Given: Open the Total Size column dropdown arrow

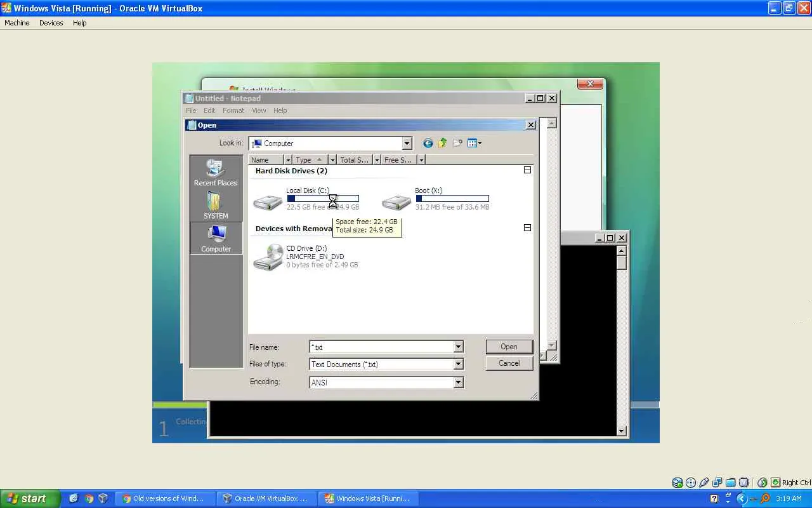Looking at the screenshot, I should point(377,160).
